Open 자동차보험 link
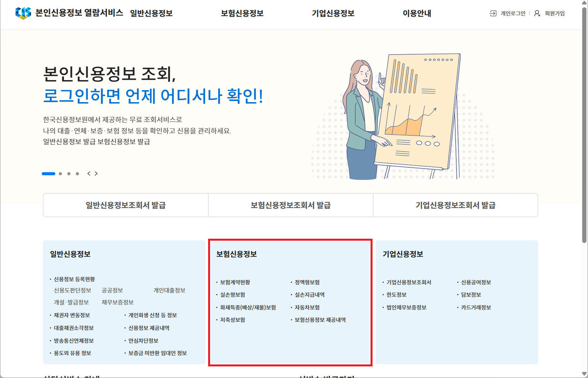This screenshot has height=378, width=588. [x=307, y=308]
